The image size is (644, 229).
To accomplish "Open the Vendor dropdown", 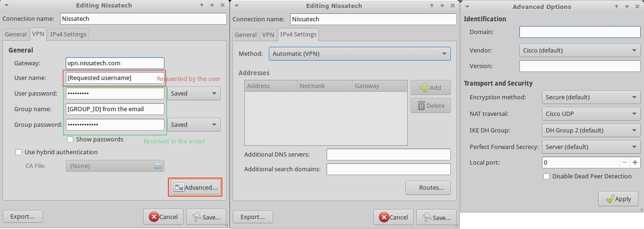I will point(591,50).
